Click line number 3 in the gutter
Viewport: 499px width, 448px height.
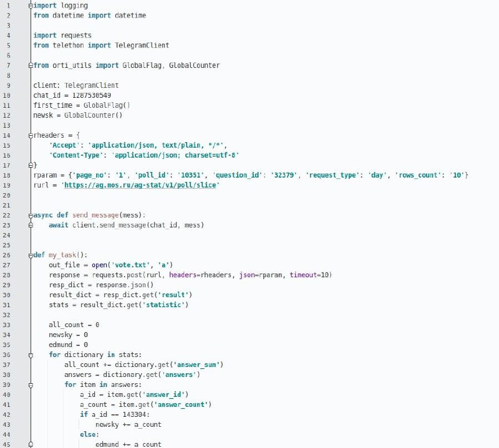(8, 26)
